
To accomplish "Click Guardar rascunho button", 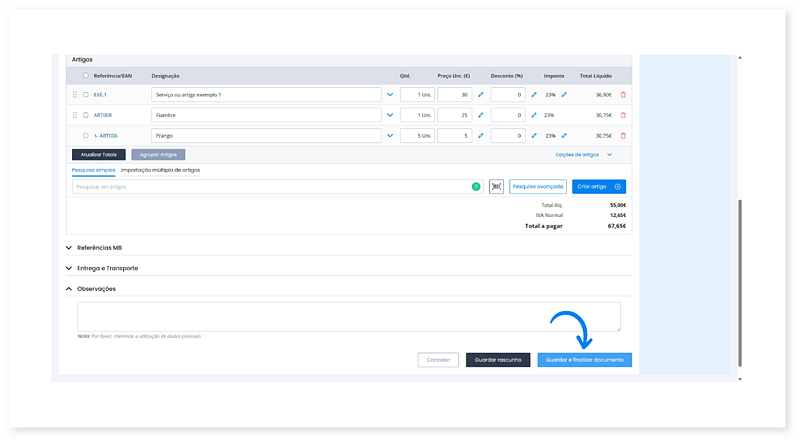I will tap(498, 360).
